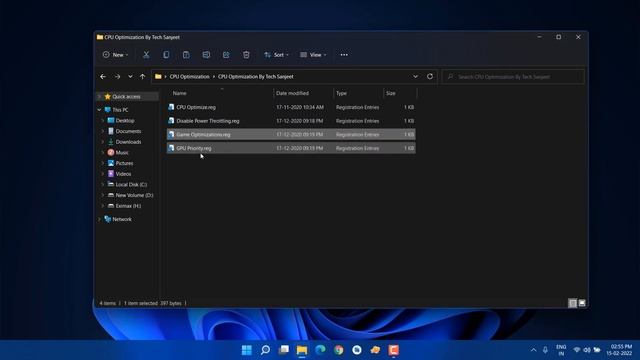Click the Paste icon in toolbar

click(x=186, y=55)
